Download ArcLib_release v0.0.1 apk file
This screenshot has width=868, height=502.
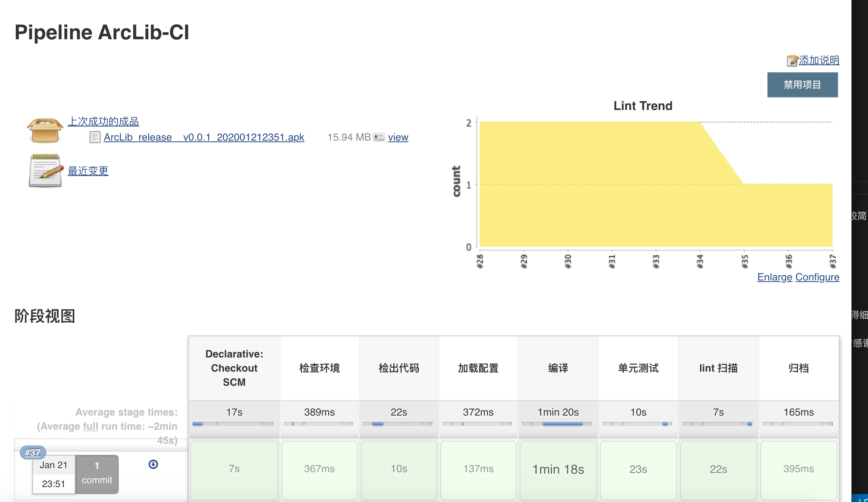[x=204, y=137]
